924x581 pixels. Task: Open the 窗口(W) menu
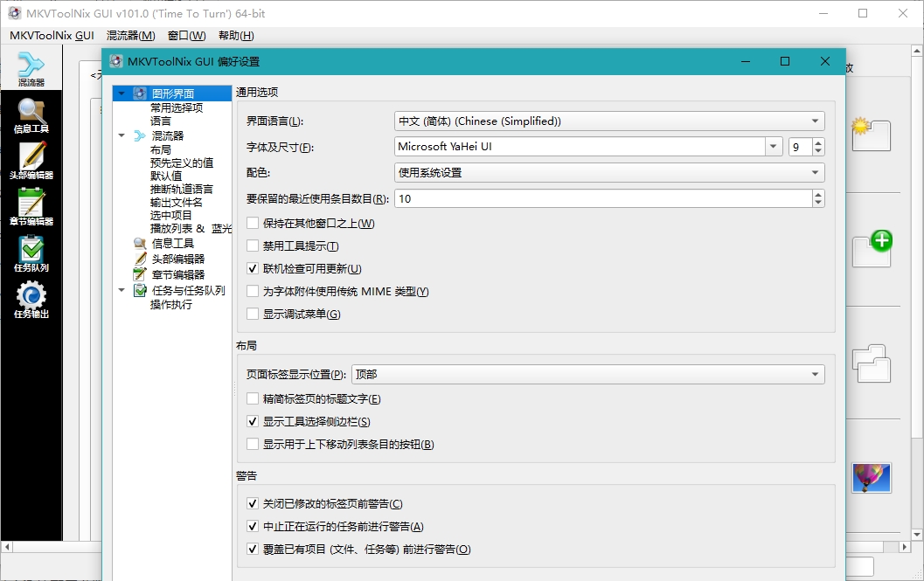click(x=187, y=35)
